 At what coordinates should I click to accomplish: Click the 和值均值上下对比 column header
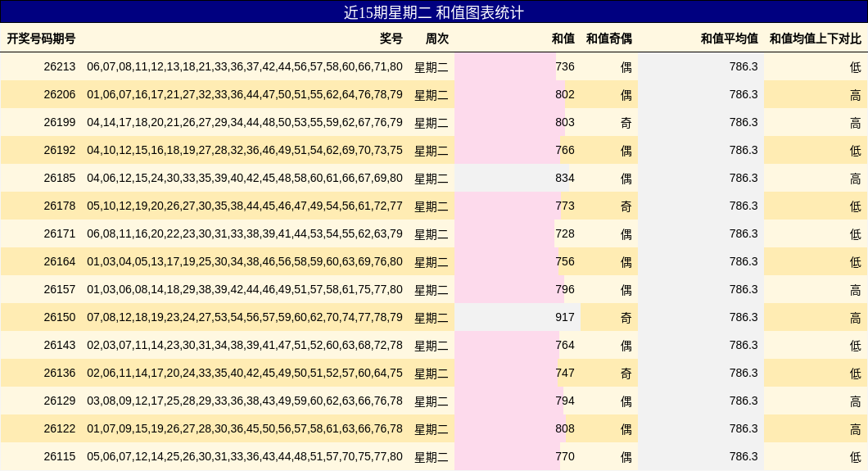[x=816, y=38]
